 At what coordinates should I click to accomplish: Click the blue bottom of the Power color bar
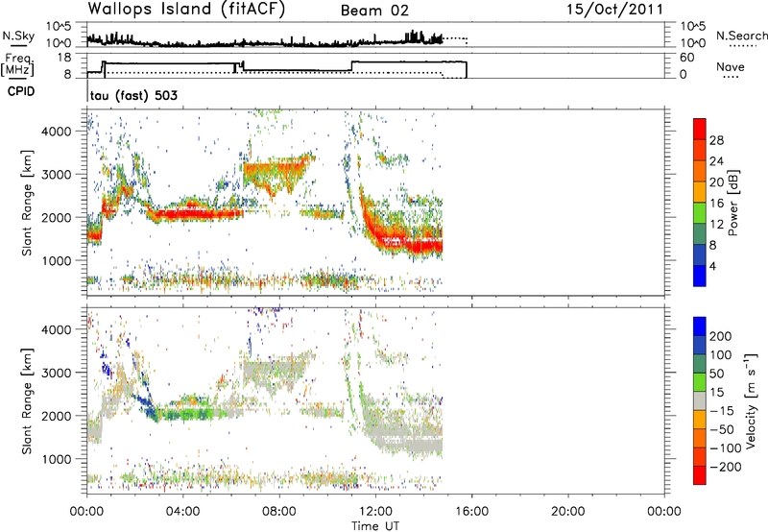(700, 277)
